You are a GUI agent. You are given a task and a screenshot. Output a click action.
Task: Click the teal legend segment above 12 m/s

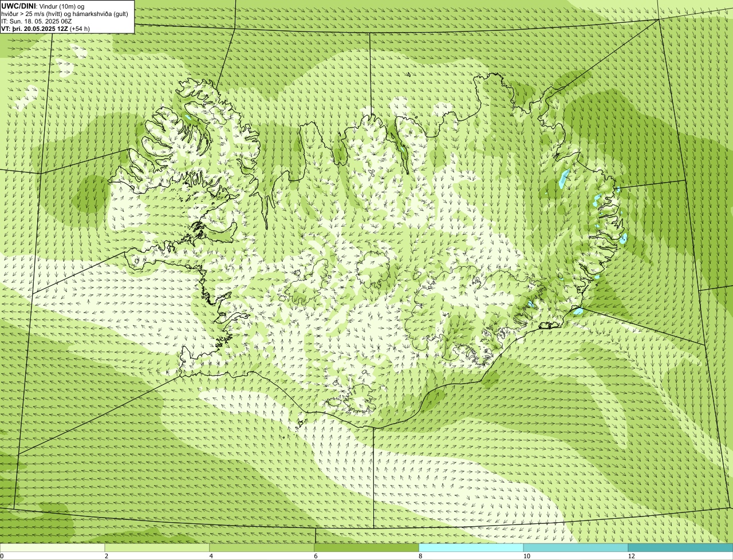[x=680, y=548]
